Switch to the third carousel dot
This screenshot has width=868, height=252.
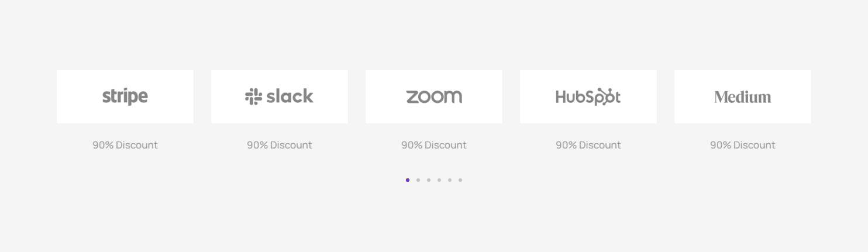pos(429,180)
